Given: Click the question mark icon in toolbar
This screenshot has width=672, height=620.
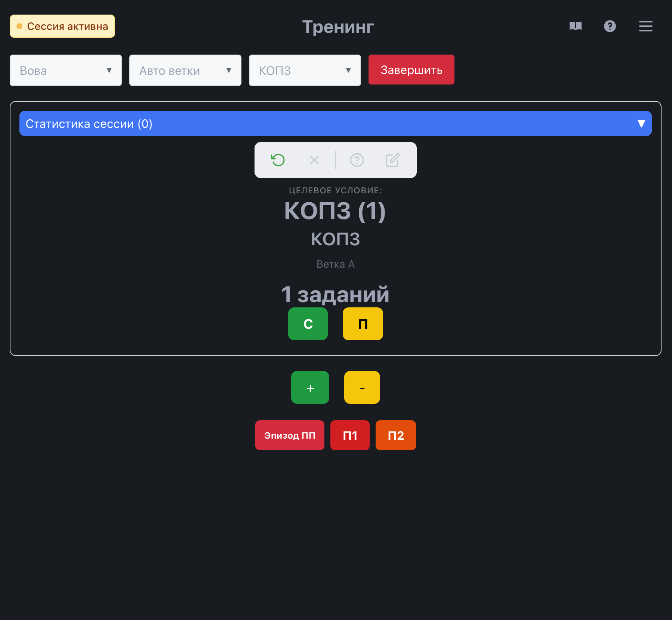Looking at the screenshot, I should pyautogui.click(x=357, y=160).
